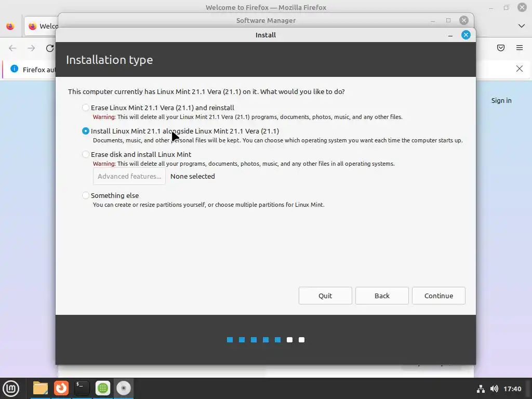This screenshot has height=399, width=532.
Task: Minimize the Software Manager window
Action: pos(433,21)
